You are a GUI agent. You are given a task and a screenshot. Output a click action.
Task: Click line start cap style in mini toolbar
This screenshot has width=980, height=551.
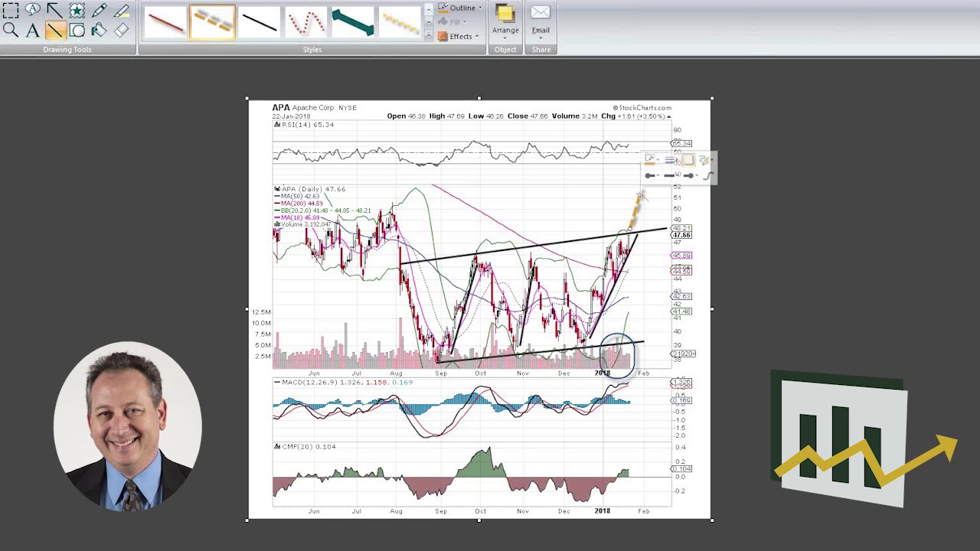click(652, 176)
